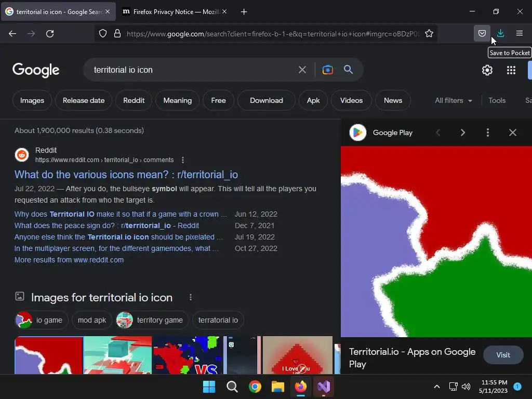Open 'What do the various icons mean?' result
The image size is (532, 399).
coord(126,175)
